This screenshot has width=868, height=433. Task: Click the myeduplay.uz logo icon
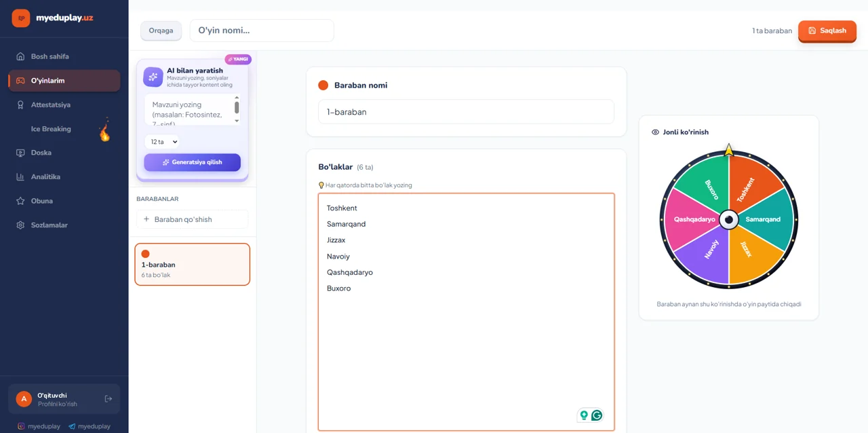(21, 18)
